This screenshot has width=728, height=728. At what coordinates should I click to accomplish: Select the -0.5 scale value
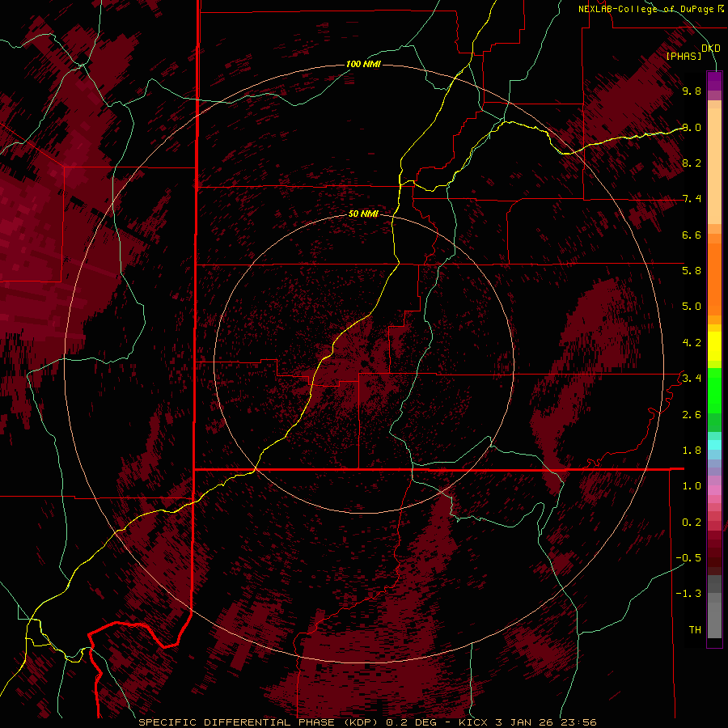point(688,557)
